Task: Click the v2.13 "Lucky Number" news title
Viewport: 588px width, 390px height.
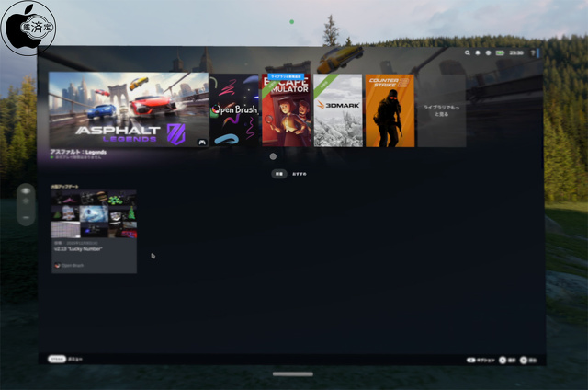Action: (x=78, y=249)
